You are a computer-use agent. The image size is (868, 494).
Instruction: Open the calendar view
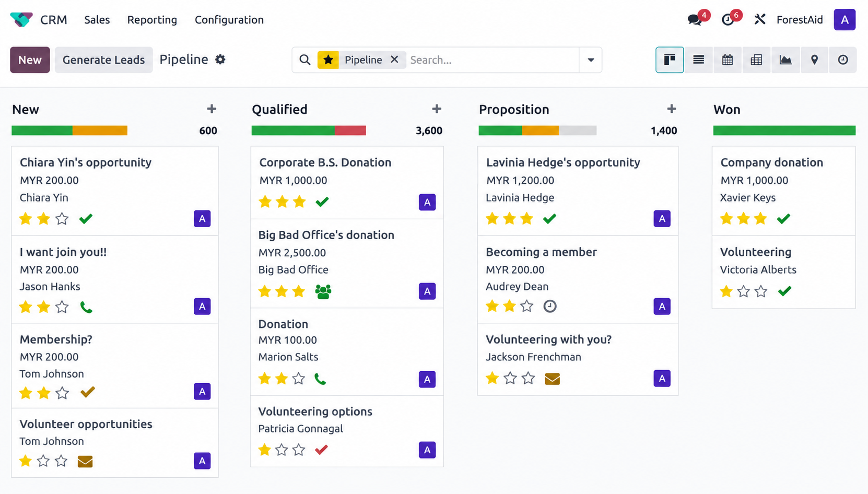click(x=728, y=60)
